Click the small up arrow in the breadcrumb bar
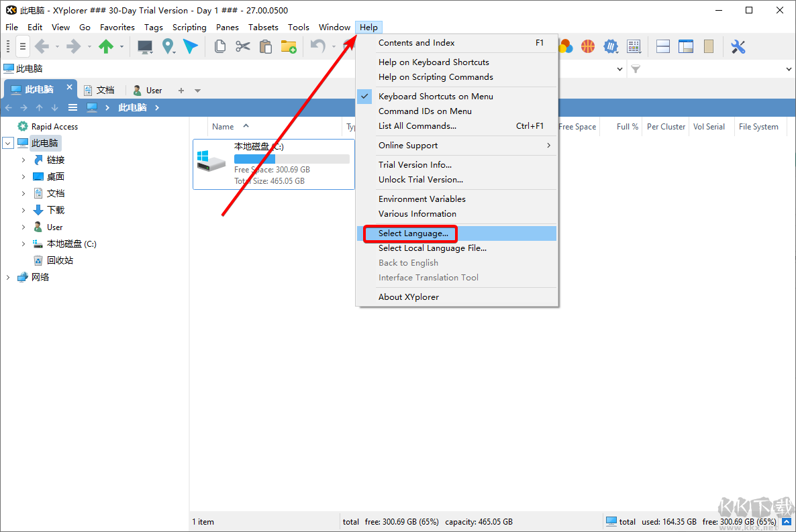This screenshot has height=532, width=796. click(x=39, y=107)
